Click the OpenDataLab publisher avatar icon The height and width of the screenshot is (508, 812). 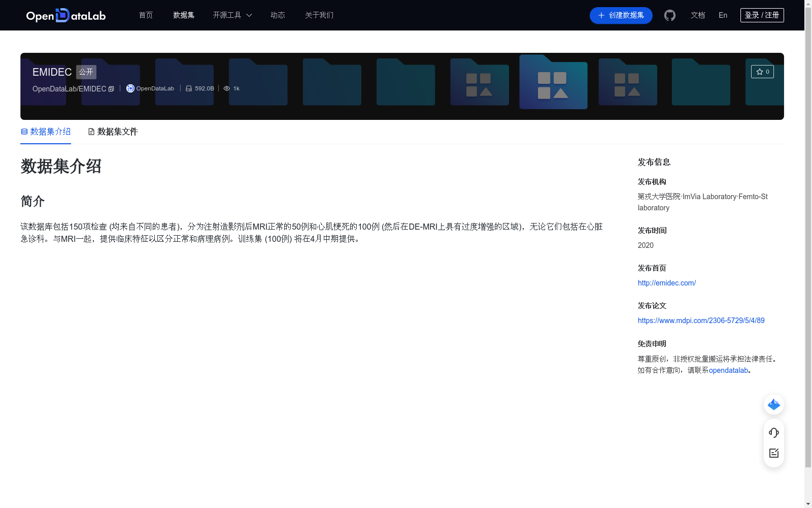tap(130, 88)
